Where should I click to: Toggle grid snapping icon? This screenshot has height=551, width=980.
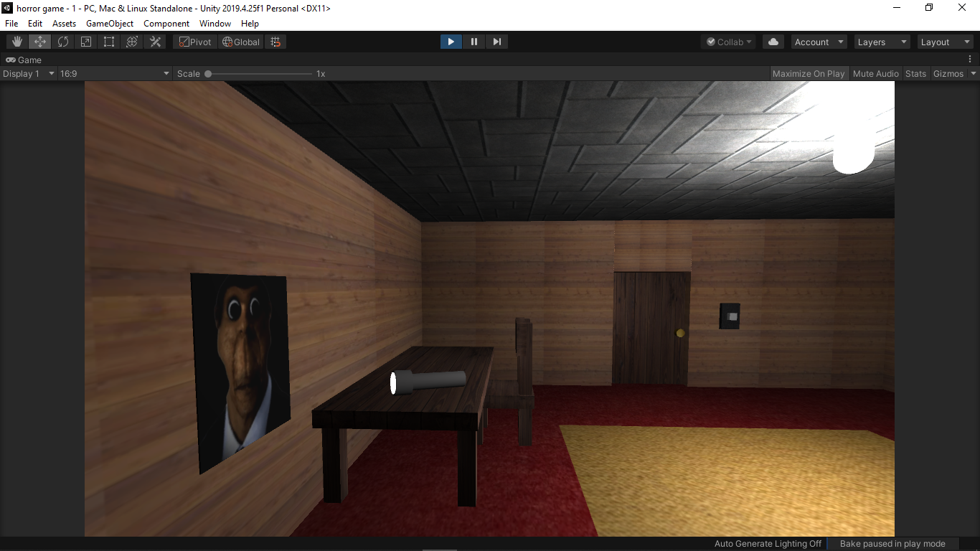275,42
